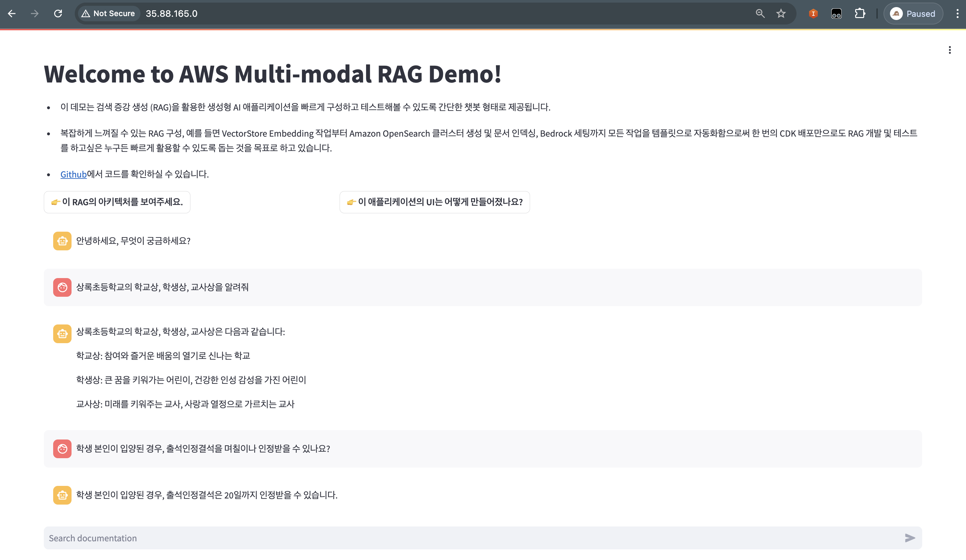The height and width of the screenshot is (560, 966).
Task: Open the Extensions puzzle piece icon
Action: [x=860, y=14]
